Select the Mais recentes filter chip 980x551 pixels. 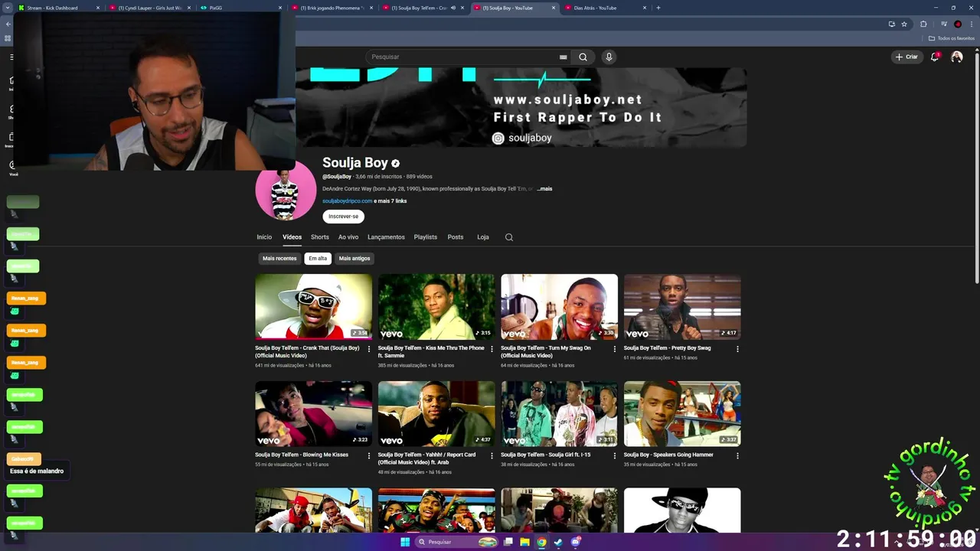click(x=279, y=259)
